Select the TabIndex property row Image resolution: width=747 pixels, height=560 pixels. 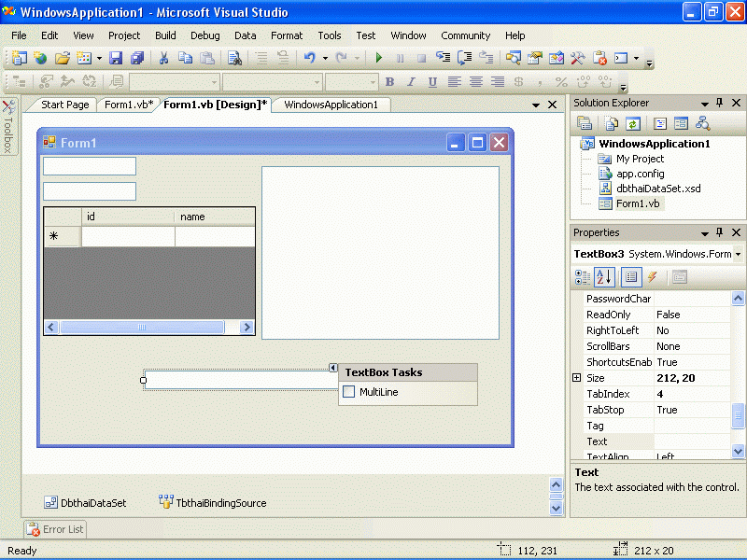657,394
